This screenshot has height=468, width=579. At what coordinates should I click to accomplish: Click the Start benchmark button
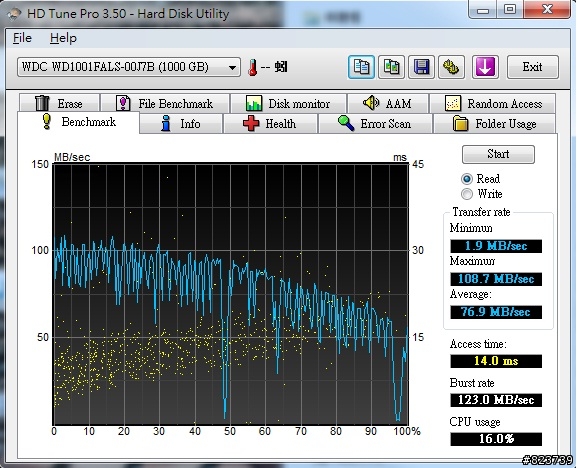[498, 154]
